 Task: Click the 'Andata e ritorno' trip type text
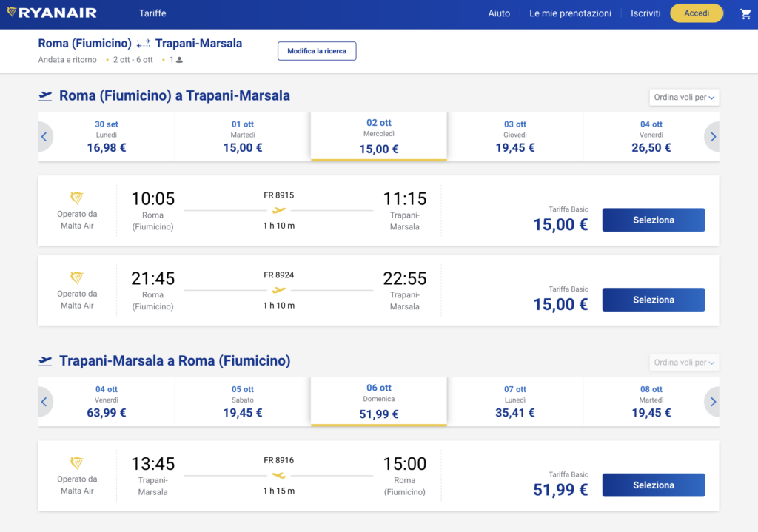coord(67,60)
